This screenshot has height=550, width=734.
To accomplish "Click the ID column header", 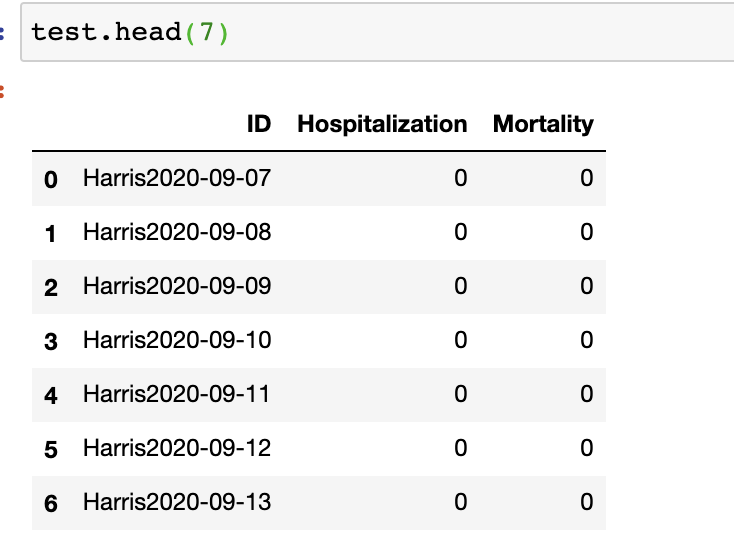I will click(258, 124).
